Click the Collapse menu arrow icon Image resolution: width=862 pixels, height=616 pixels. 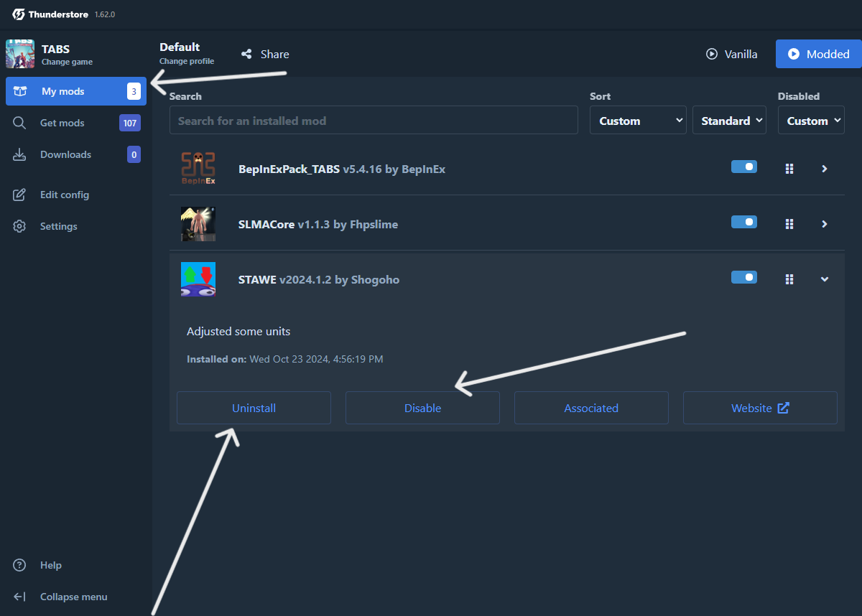[x=20, y=597]
